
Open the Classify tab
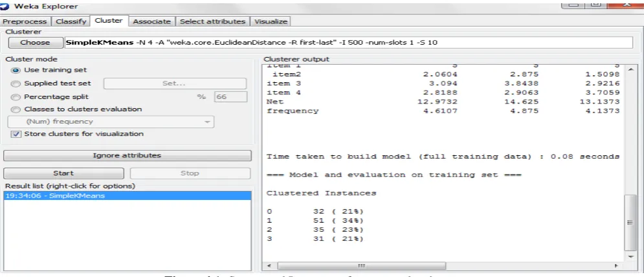(x=71, y=21)
